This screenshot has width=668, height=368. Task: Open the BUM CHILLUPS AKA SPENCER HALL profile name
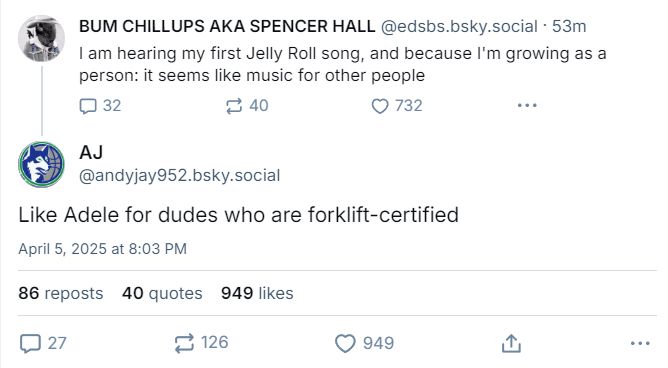click(227, 26)
